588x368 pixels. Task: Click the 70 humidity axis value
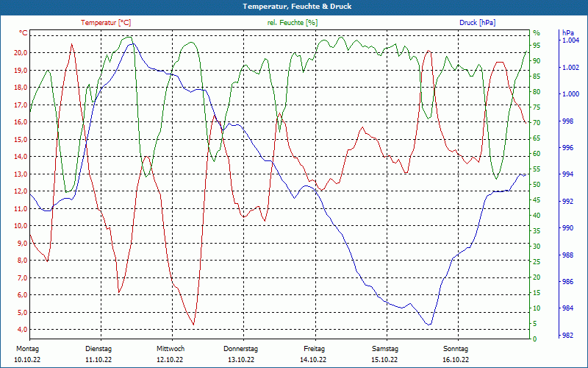click(537, 122)
